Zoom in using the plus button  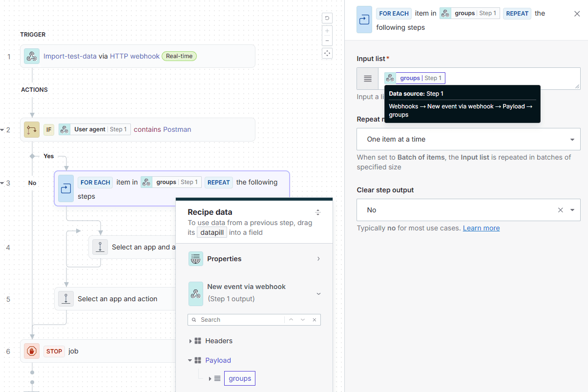pos(327,30)
